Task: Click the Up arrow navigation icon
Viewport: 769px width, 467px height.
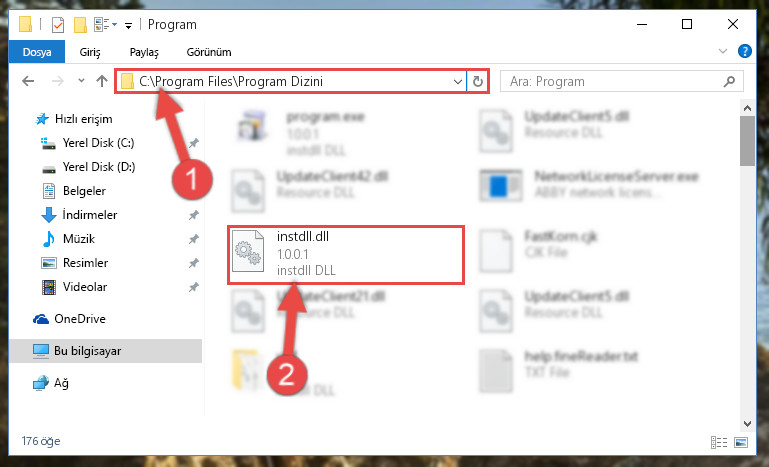Action: click(x=102, y=81)
